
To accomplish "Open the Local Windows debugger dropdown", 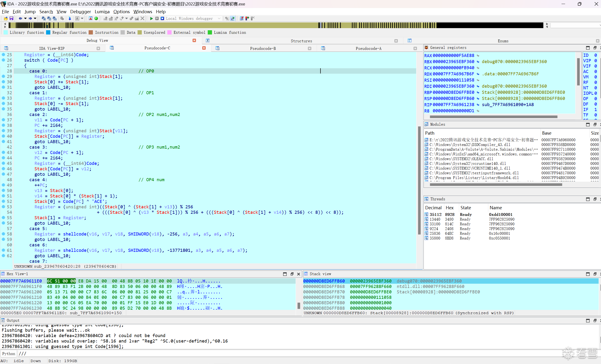I will click(219, 18).
